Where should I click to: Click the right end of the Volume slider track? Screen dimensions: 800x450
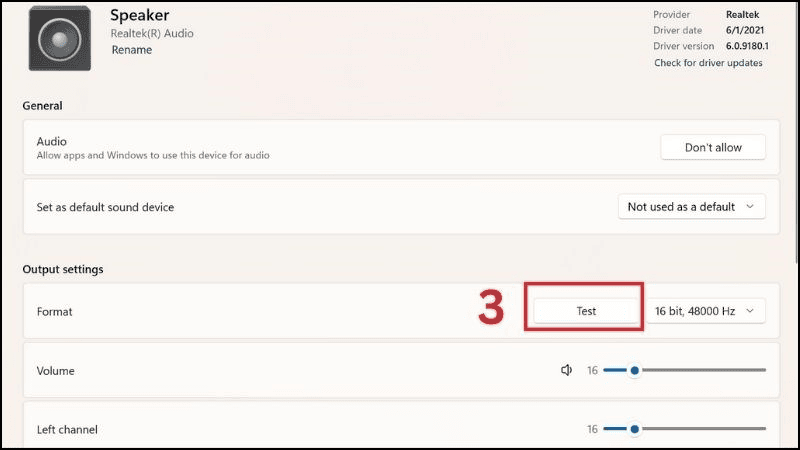point(763,370)
